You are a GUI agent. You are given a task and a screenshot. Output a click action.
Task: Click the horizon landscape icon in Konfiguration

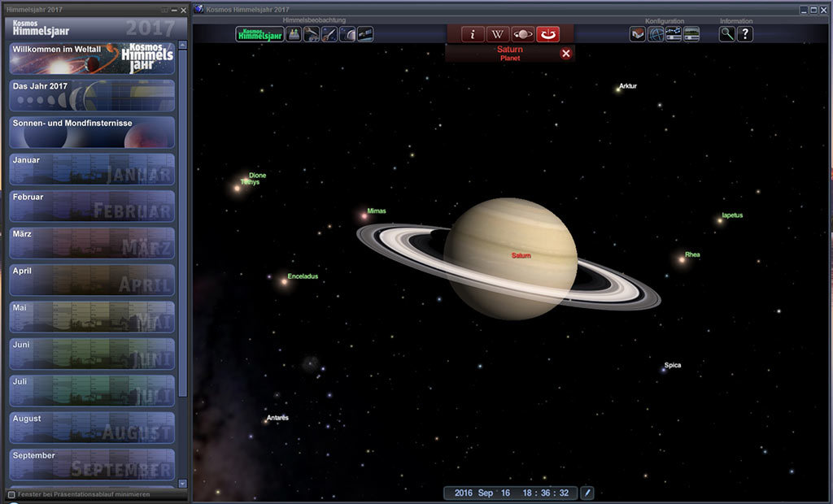(691, 34)
